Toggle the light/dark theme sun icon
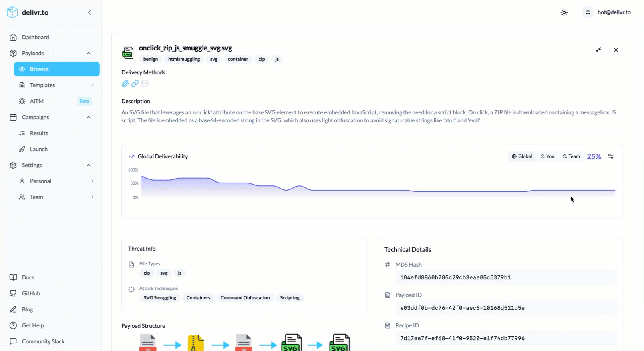 (x=564, y=12)
